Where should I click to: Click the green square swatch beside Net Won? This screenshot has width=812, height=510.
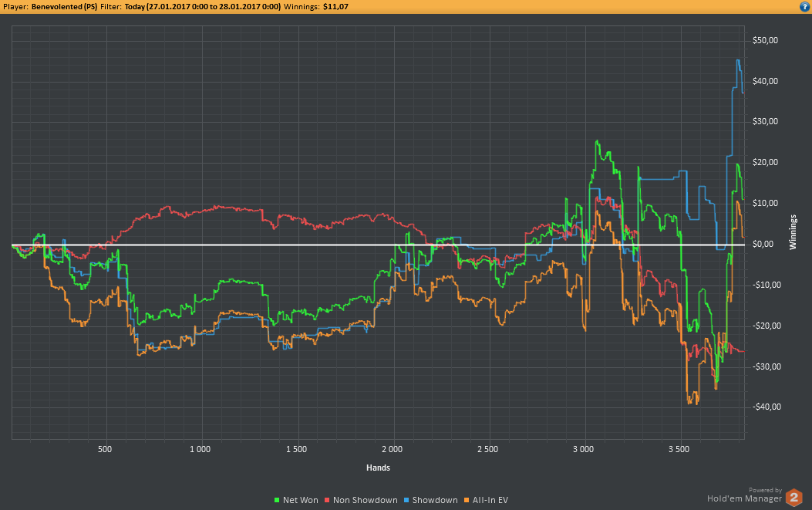coord(277,500)
